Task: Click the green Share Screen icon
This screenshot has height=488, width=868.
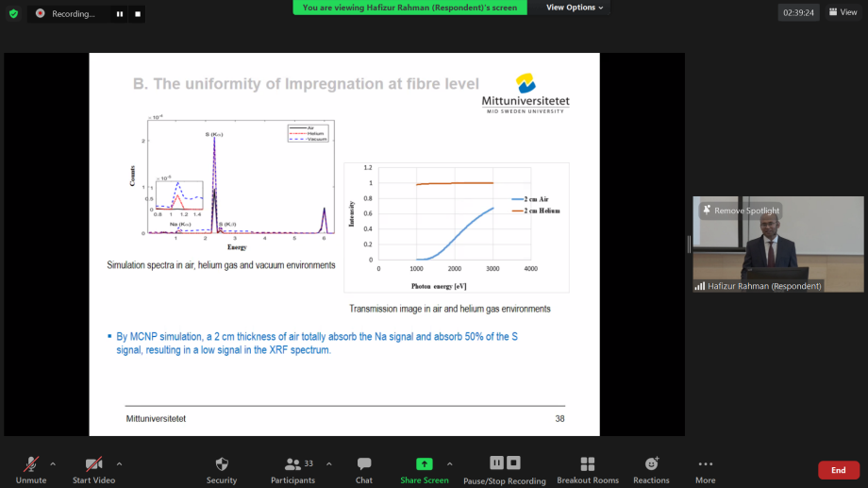Action: coord(424,464)
